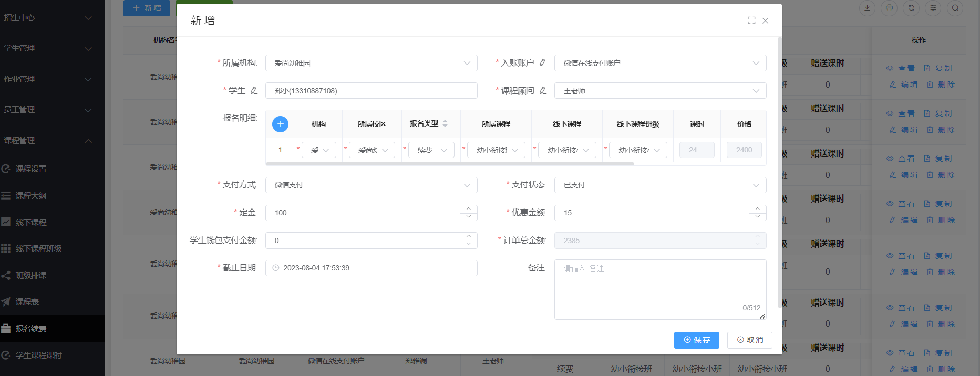Click the 学生课程课时 sidebar icon
This screenshot has height=376, width=980.
click(x=6, y=356)
